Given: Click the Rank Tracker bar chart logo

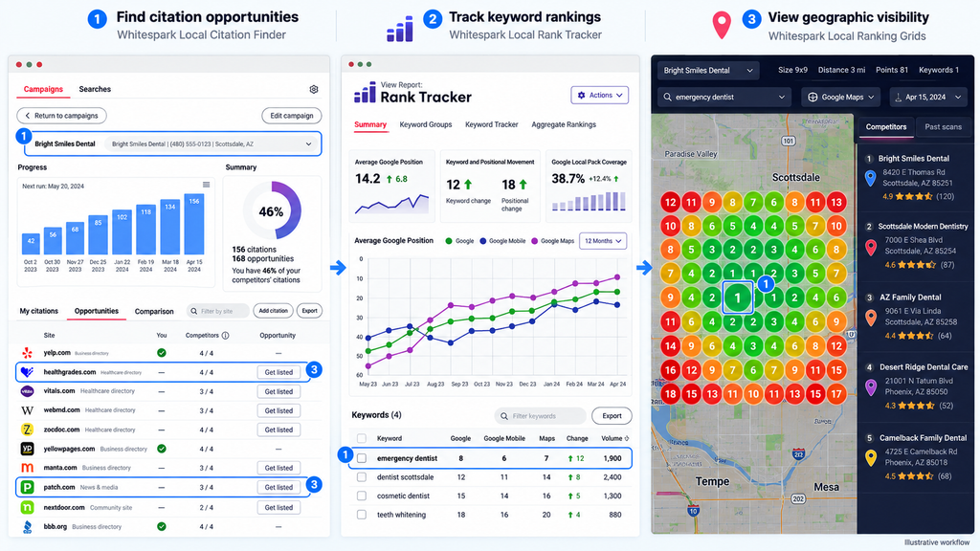Looking at the screenshot, I should (x=365, y=93).
